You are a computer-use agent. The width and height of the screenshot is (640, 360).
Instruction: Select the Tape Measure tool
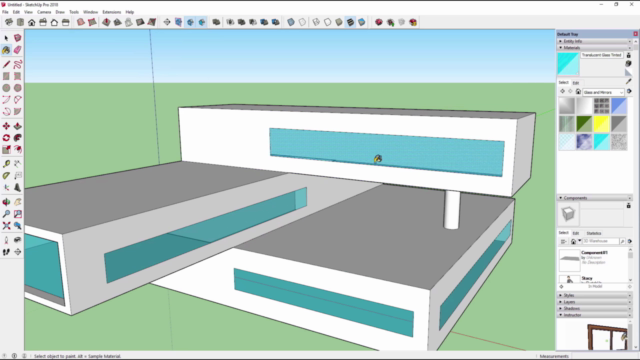[x=6, y=164]
